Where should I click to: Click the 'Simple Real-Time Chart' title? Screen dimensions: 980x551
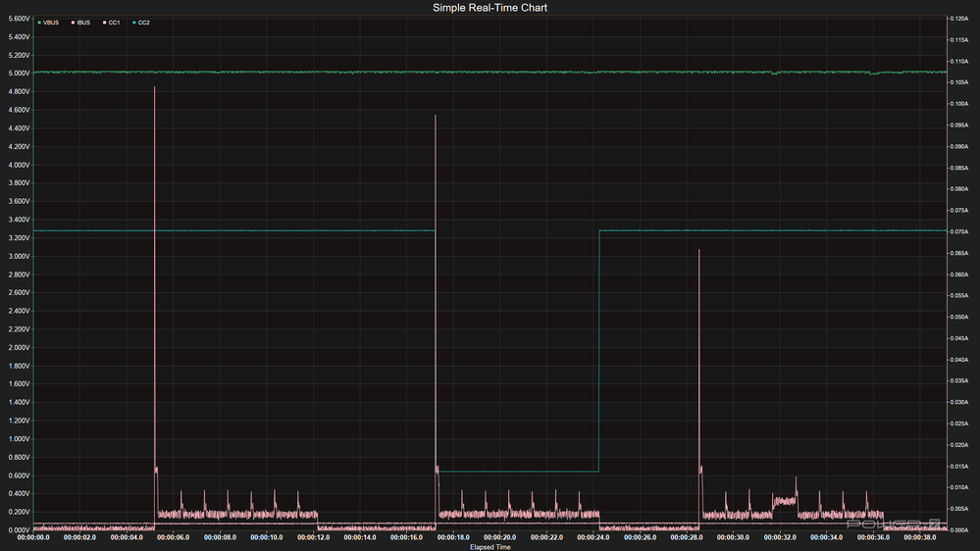pyautogui.click(x=490, y=8)
